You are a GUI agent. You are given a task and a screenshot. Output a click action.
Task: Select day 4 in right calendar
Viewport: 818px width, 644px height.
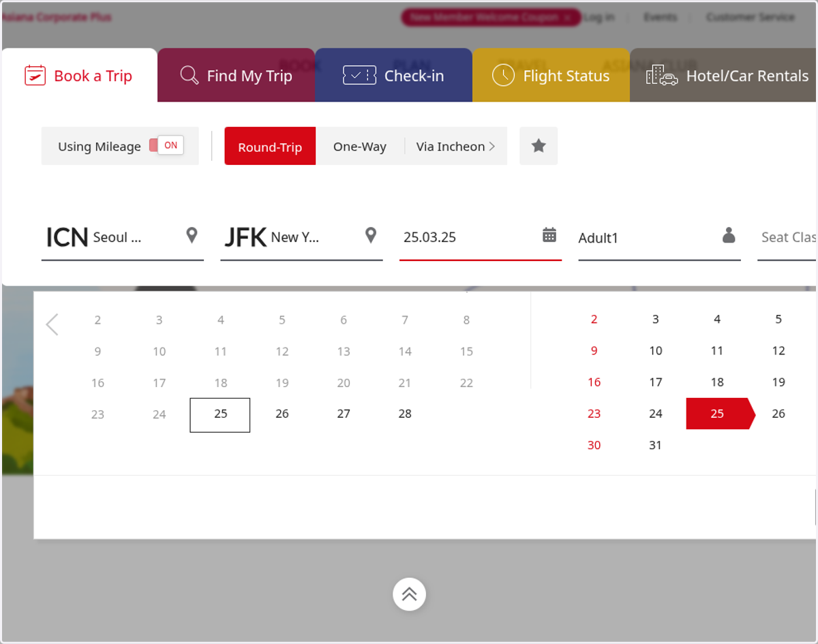[x=717, y=320]
